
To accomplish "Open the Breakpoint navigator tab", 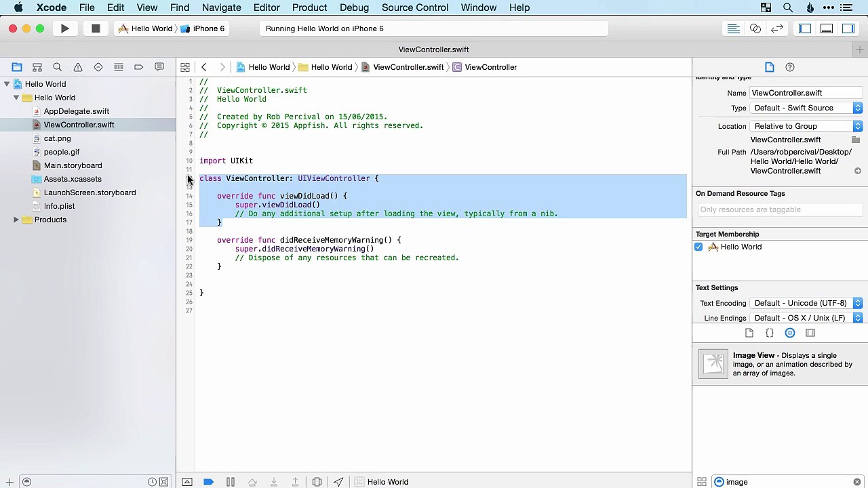I will point(139,67).
